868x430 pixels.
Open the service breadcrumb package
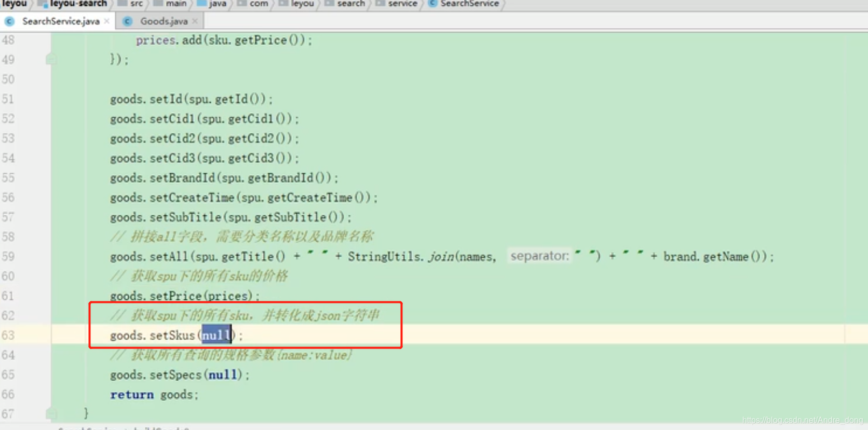[x=402, y=4]
